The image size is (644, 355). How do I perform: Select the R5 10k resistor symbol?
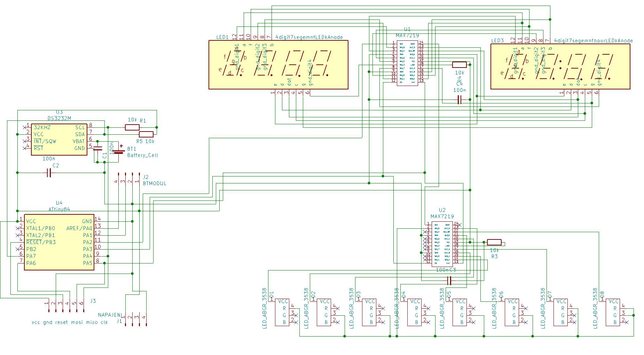pos(146,134)
